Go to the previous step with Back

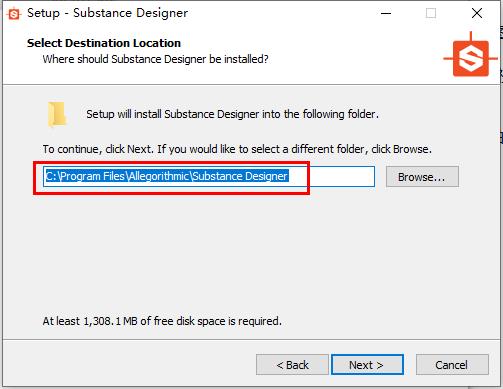[x=292, y=365]
